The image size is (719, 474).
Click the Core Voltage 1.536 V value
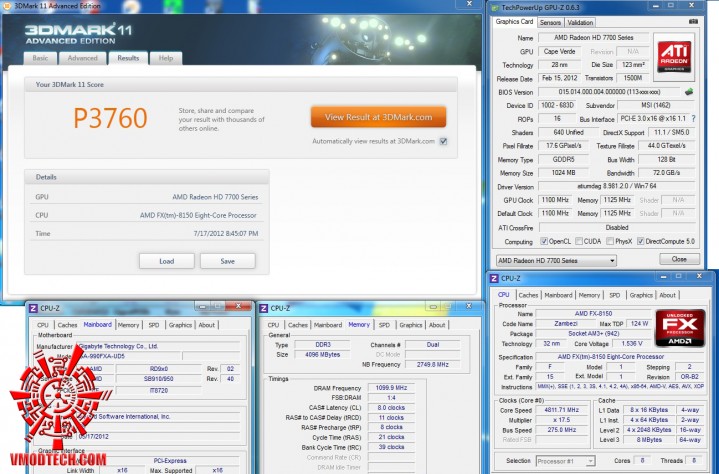pos(631,343)
